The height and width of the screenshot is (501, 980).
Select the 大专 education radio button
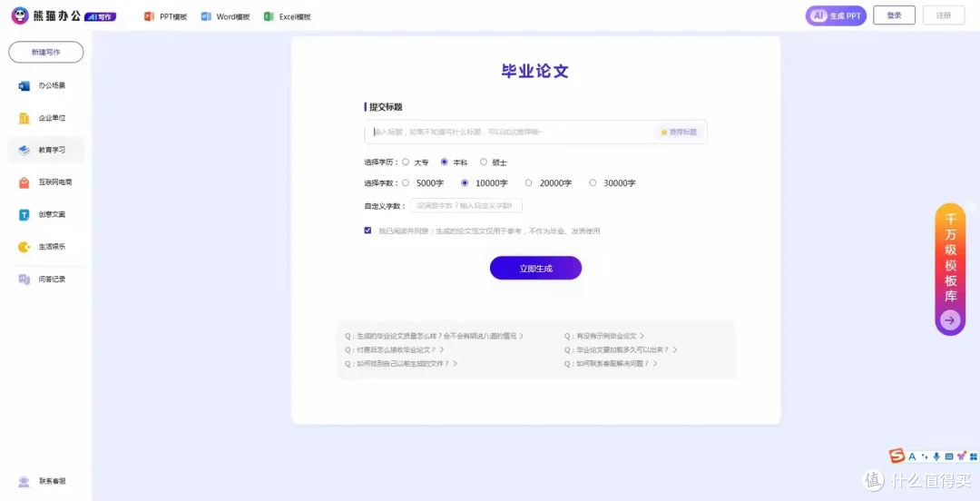[x=405, y=162]
